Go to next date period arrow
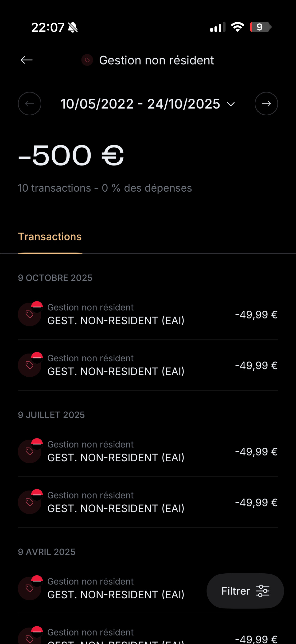The image size is (296, 644). point(266,104)
